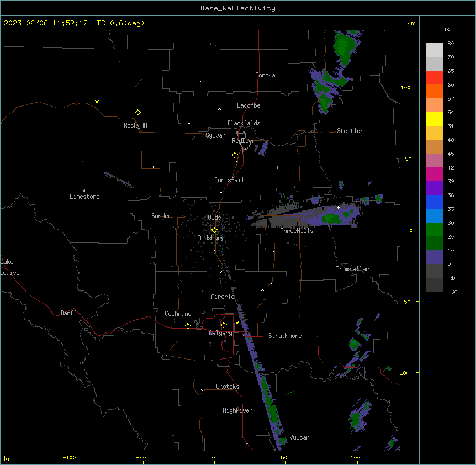Viewport: 476px width, 465px height.
Task: Select the Airdrie label
Action: [223, 297]
